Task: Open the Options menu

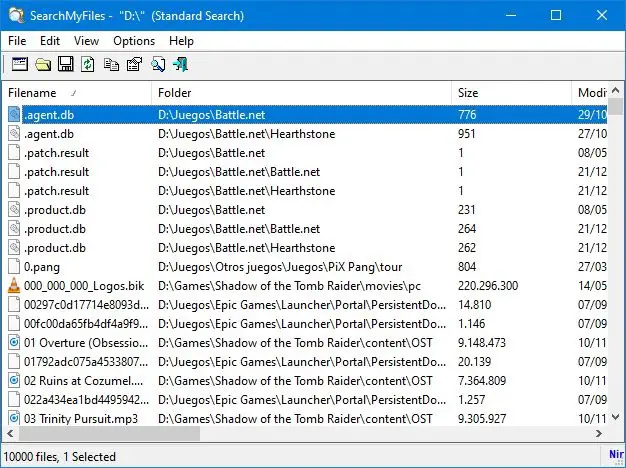Action: 134,41
